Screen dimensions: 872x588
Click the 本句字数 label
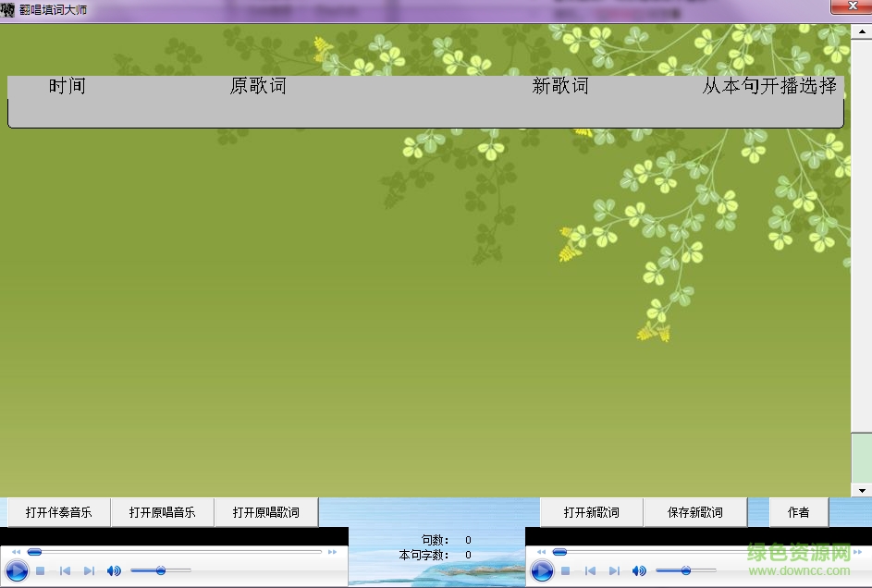(x=424, y=555)
